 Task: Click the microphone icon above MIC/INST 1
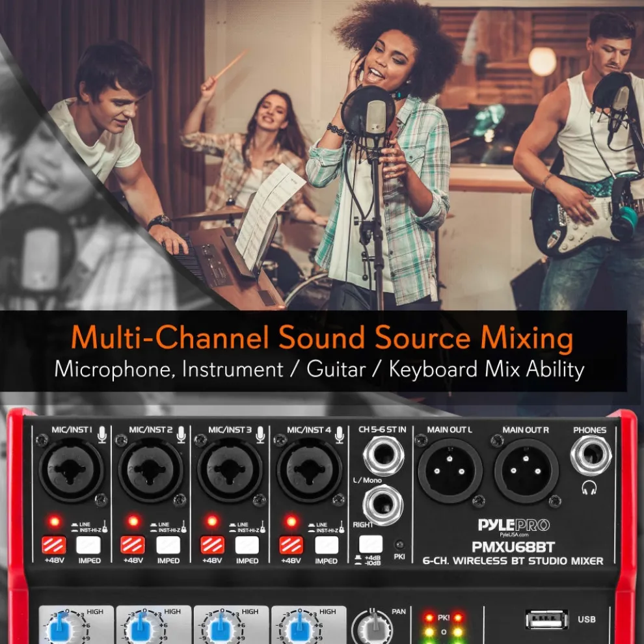102,434
